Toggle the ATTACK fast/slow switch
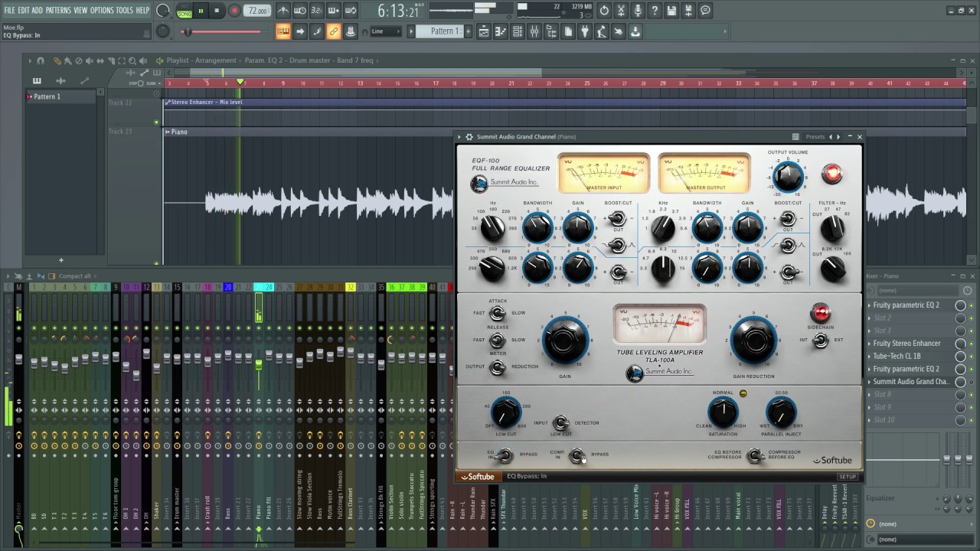 coord(498,314)
